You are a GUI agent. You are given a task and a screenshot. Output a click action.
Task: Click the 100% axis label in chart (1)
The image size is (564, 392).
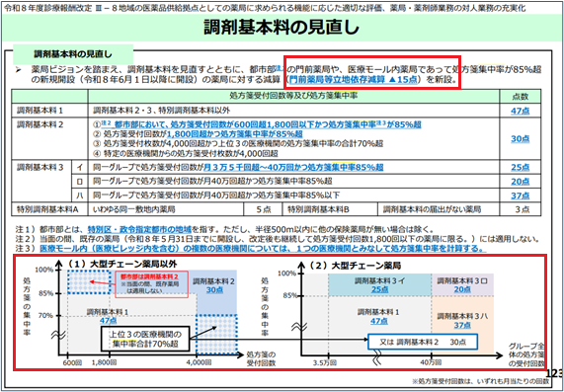pos(43,270)
